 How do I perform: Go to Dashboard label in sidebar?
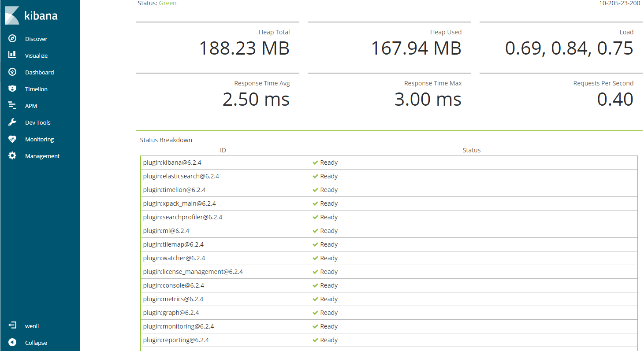pos(39,72)
